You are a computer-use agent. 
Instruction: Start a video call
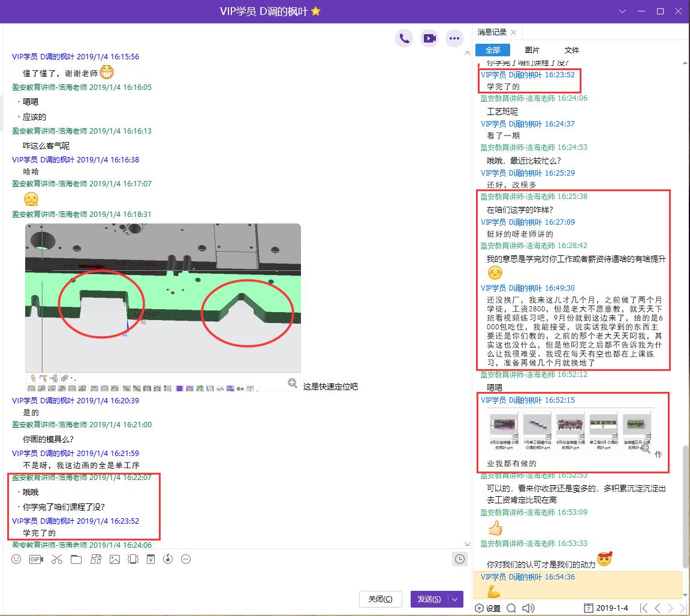click(429, 38)
